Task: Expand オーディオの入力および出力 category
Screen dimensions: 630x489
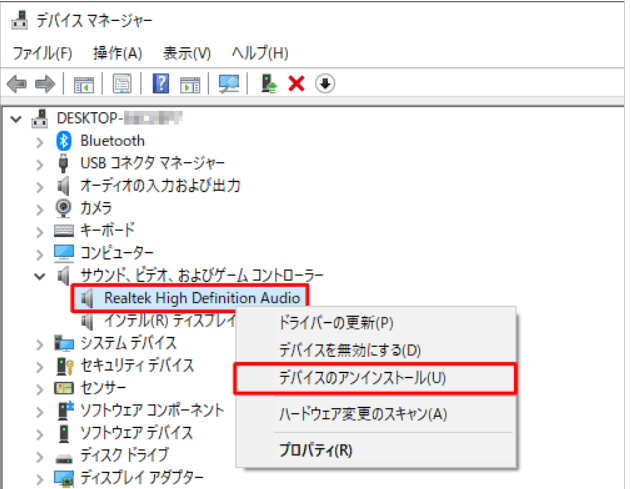Action: tap(39, 187)
